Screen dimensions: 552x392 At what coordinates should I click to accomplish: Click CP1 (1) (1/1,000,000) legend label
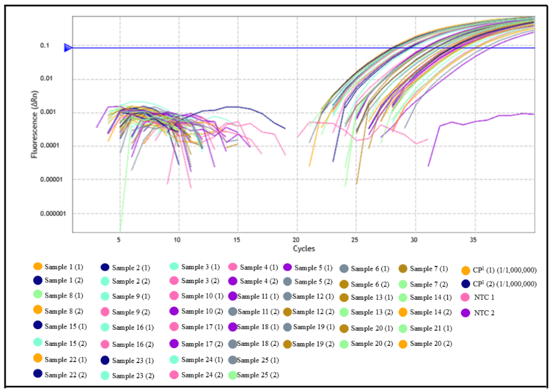[x=504, y=270]
